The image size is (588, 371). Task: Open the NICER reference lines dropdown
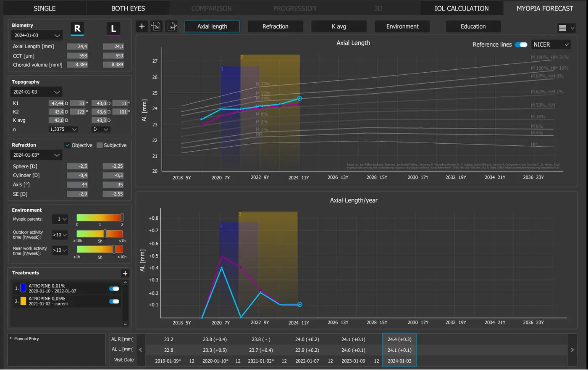point(551,45)
